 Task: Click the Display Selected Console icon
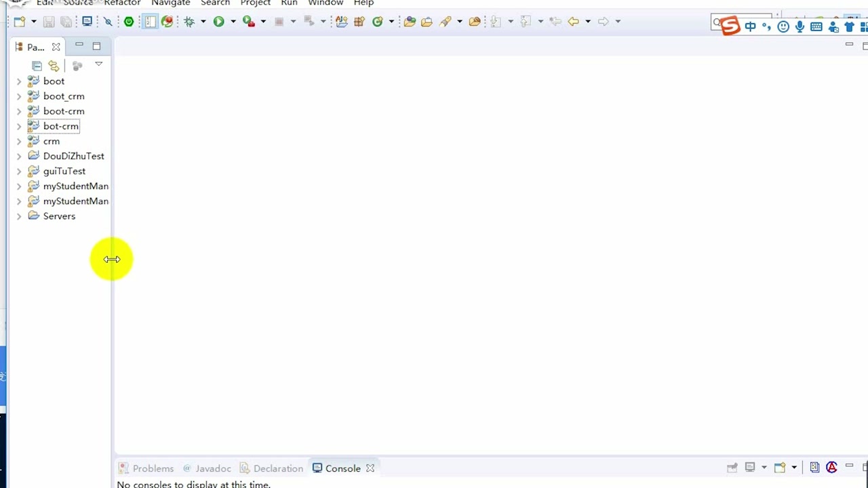click(750, 468)
